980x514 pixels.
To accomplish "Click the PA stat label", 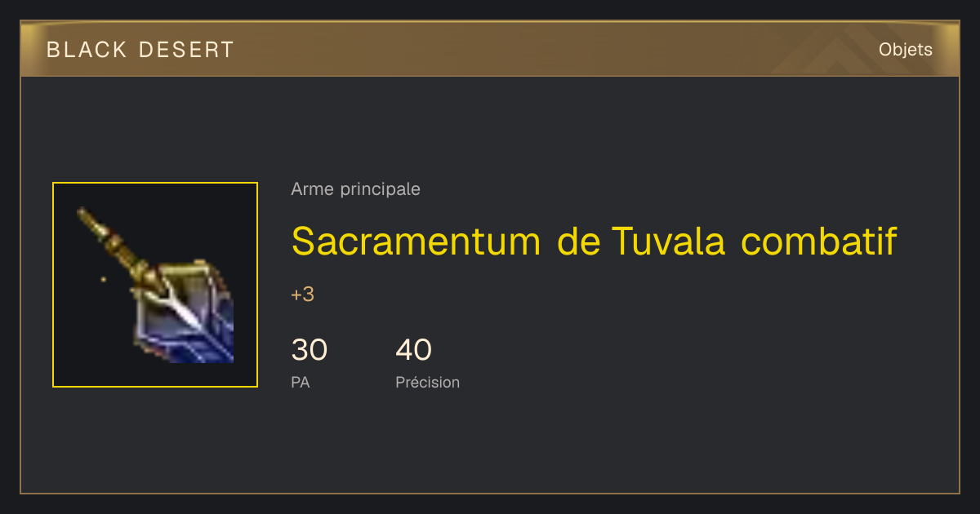I will [x=301, y=383].
